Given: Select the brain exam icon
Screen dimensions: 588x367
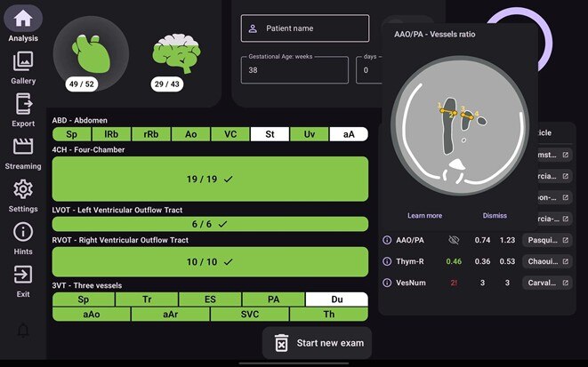Looking at the screenshot, I should (175, 54).
